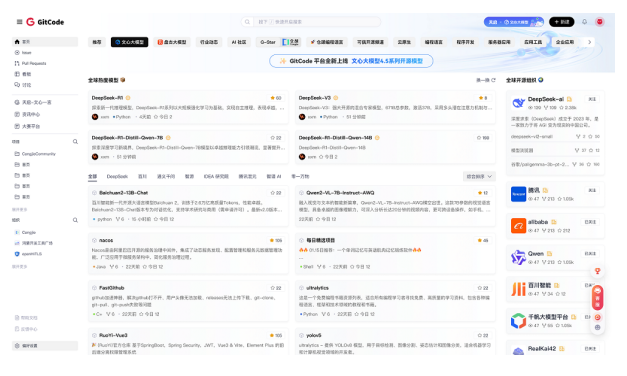Click the gear settings item at sidebar bottom
The width and height of the screenshot is (627, 376).
(45, 346)
